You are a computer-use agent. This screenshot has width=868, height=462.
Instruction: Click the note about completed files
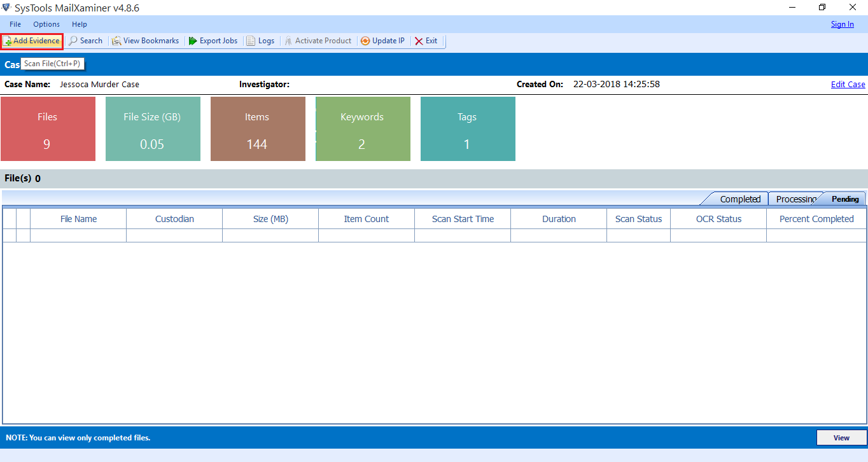78,438
